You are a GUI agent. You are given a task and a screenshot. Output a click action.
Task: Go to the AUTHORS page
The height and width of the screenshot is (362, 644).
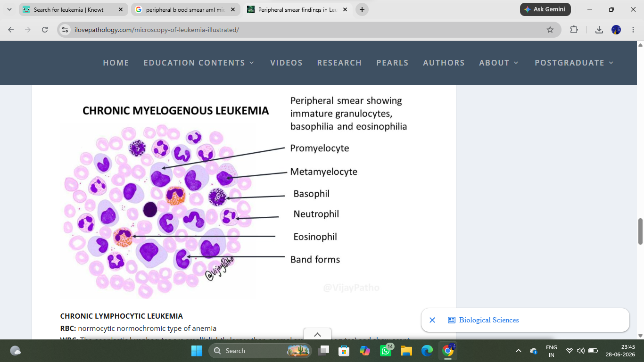pos(444,63)
